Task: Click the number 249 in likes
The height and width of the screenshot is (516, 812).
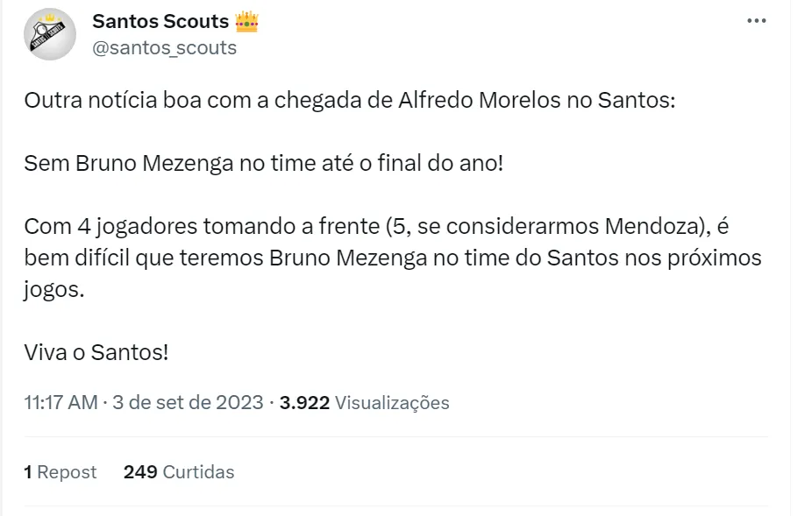Action: [140, 472]
